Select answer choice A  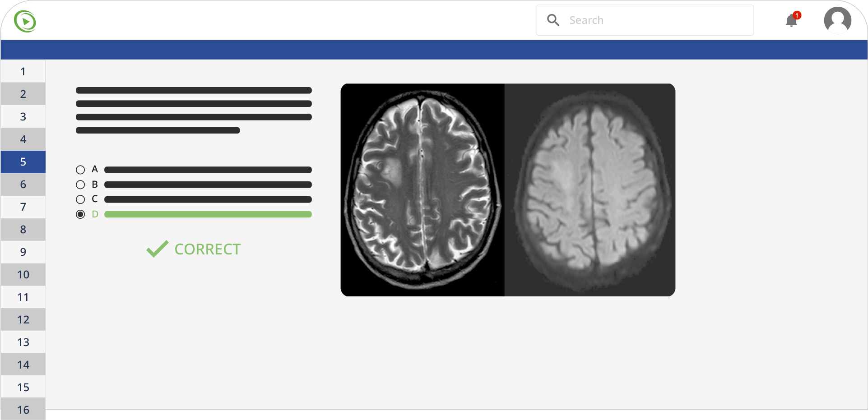[80, 170]
